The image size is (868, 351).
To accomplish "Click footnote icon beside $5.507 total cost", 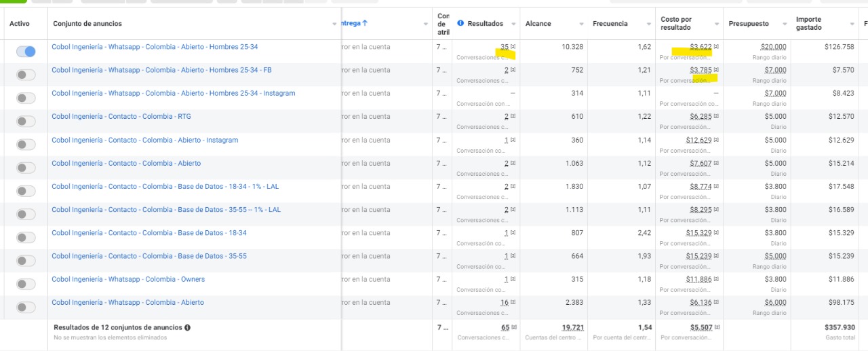I will (x=716, y=327).
